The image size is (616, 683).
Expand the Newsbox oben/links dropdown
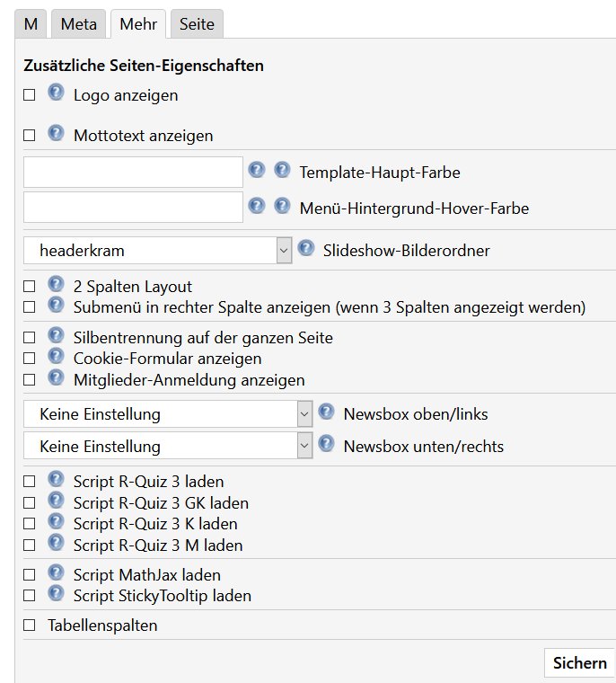168,413
